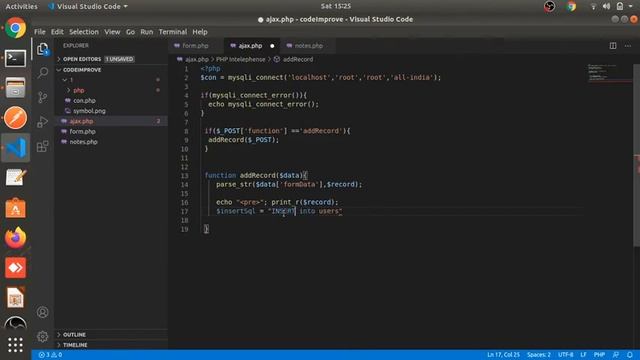Open the clock calendar Sat 15:25
This screenshot has height=360, width=640.
336,6
